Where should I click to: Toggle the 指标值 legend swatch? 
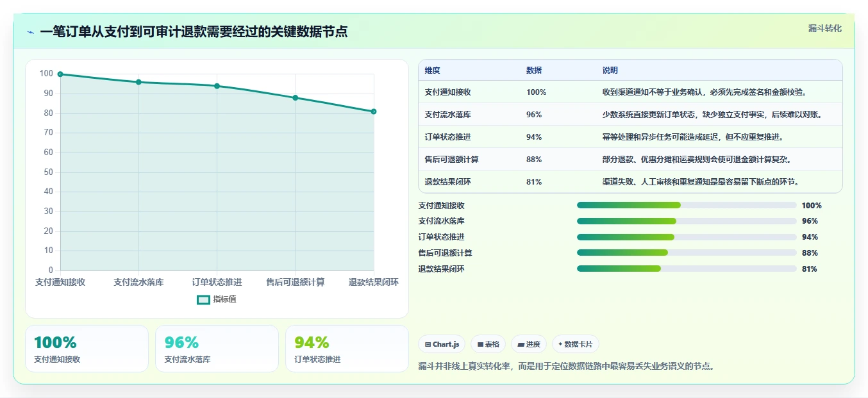click(203, 299)
